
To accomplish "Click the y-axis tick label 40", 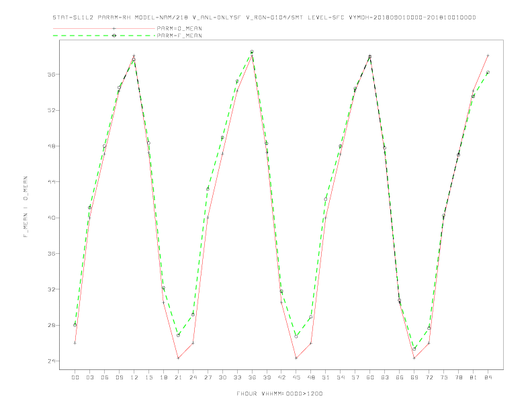I will tap(51, 218).
